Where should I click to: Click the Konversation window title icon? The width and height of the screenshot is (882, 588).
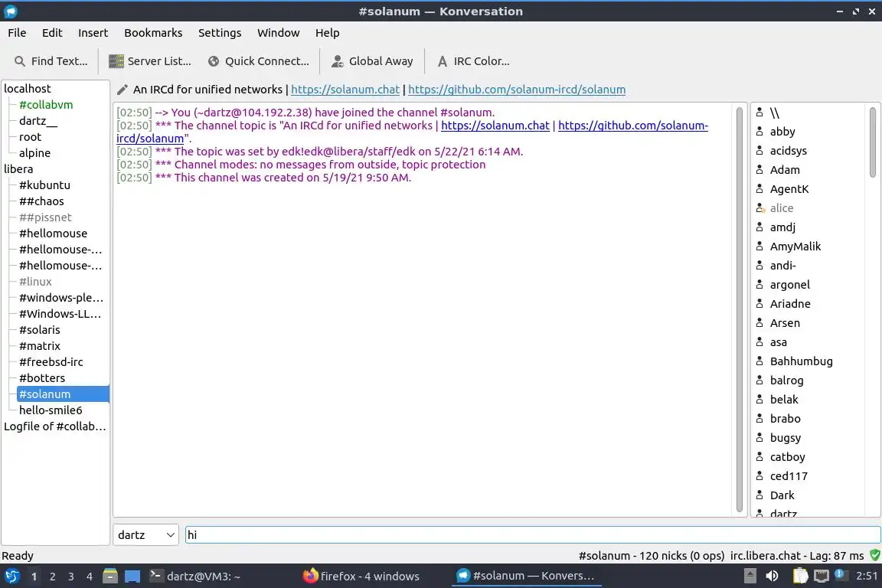click(x=11, y=11)
